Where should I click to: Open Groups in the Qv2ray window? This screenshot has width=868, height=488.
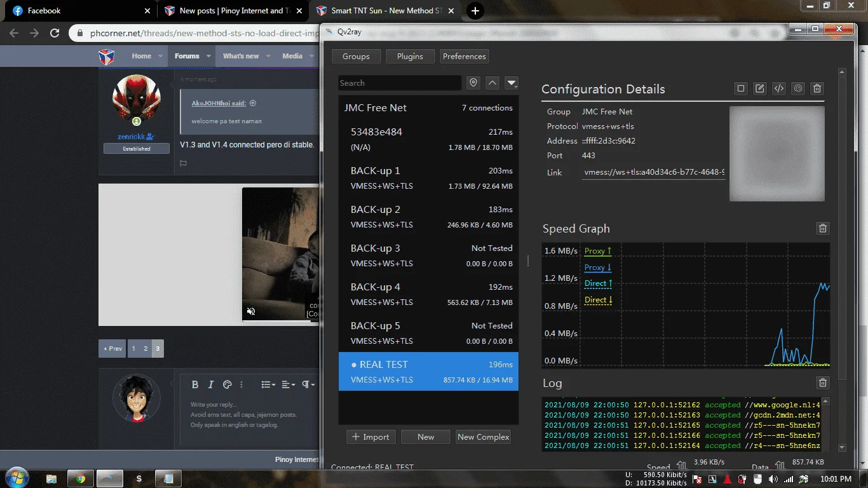tap(356, 57)
